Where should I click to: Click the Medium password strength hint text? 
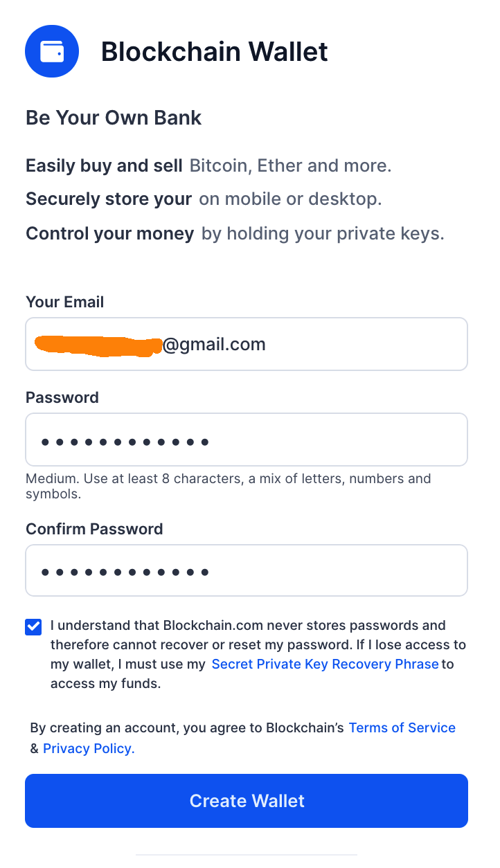point(229,486)
